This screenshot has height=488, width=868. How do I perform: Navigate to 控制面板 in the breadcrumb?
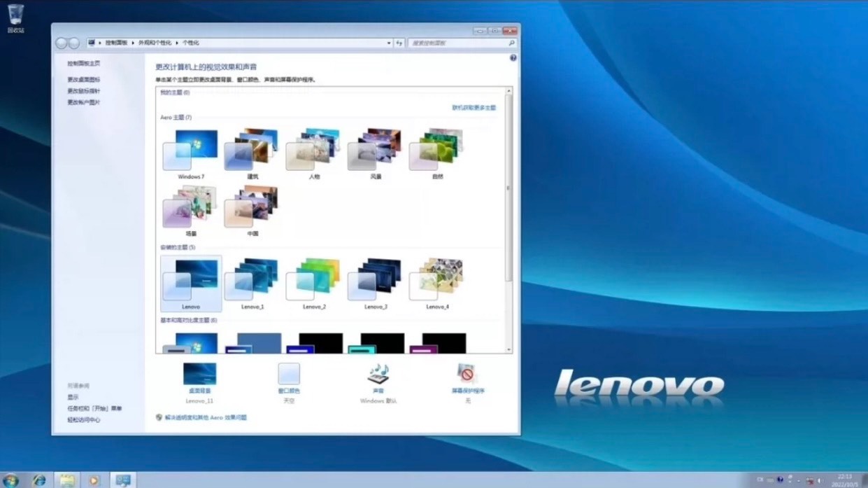[116, 43]
